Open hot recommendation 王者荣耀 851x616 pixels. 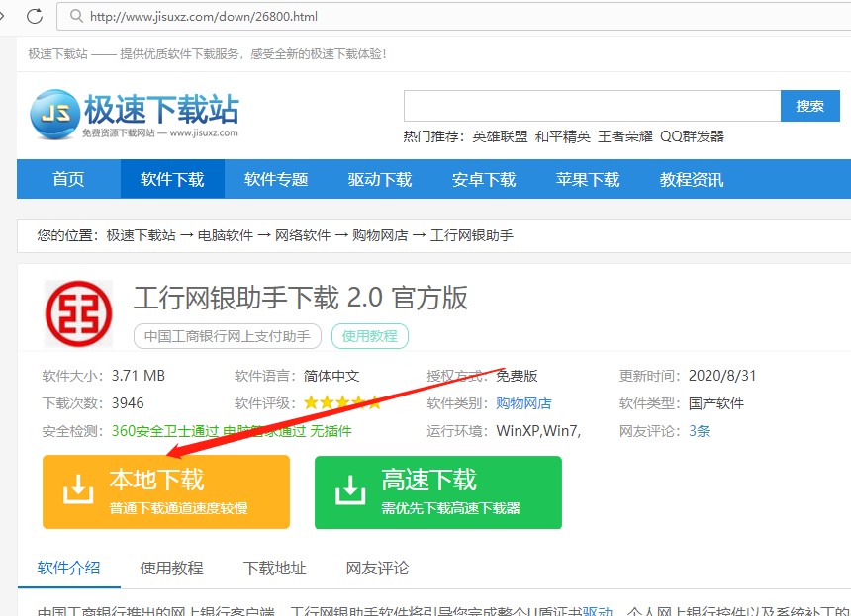pos(625,136)
